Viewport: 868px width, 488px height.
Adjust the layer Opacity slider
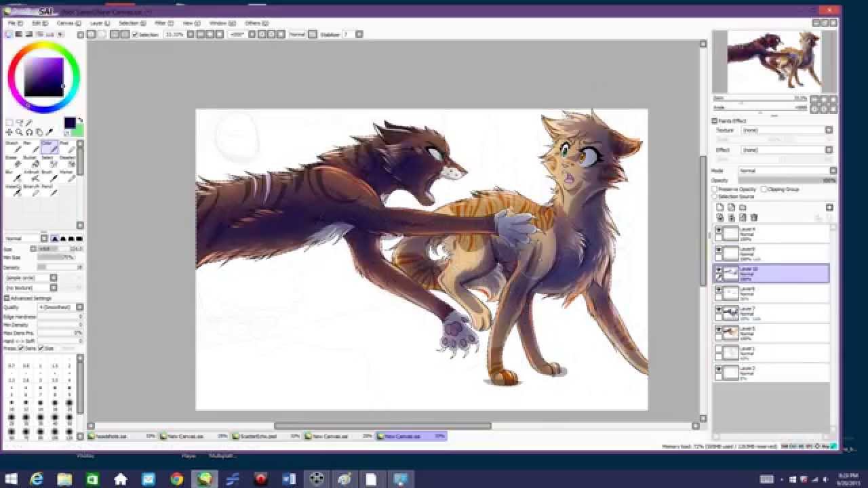point(787,180)
